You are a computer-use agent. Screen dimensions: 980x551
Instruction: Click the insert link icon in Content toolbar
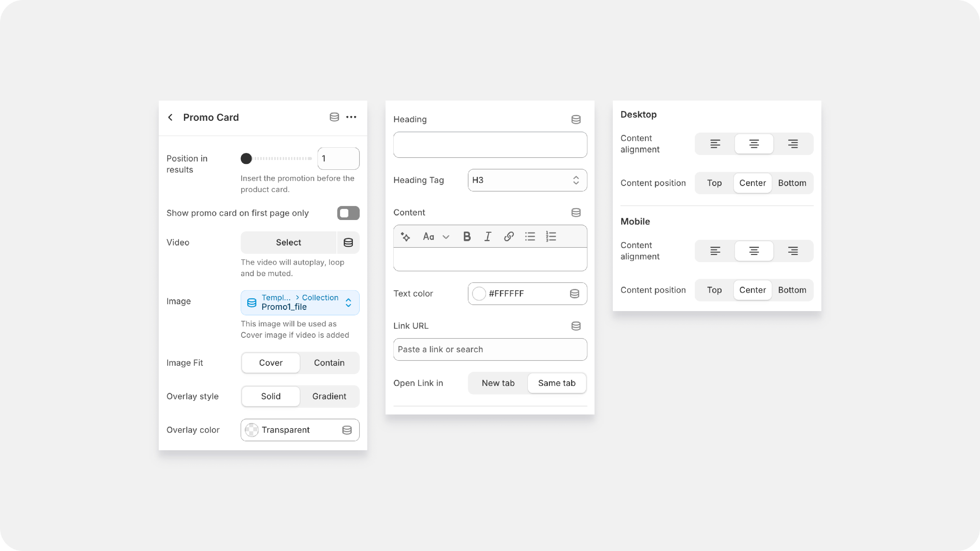click(x=509, y=237)
